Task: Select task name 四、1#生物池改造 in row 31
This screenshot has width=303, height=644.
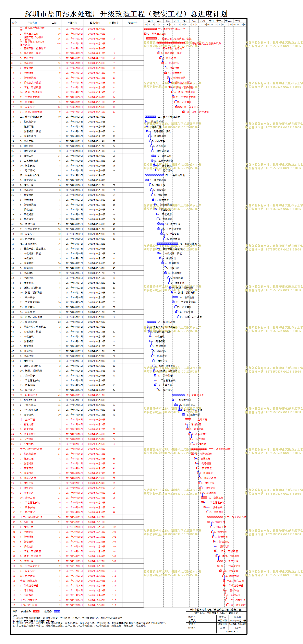Action: (x=30, y=175)
